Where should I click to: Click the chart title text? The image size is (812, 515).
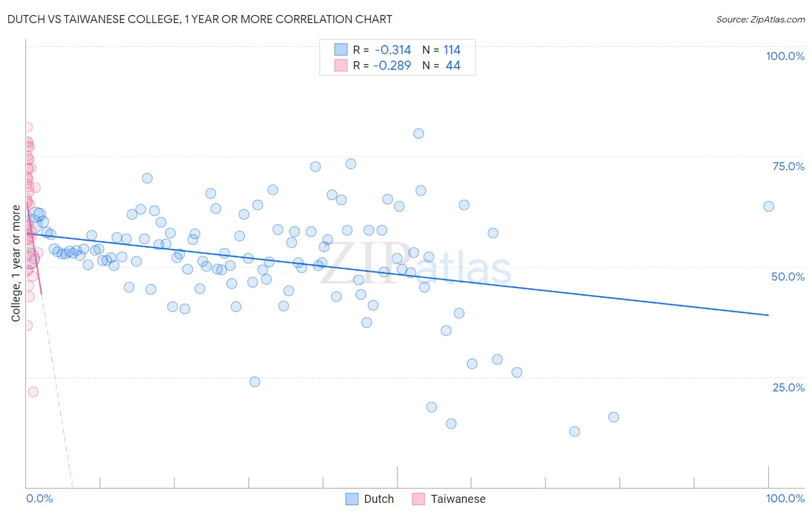pyautogui.click(x=200, y=19)
